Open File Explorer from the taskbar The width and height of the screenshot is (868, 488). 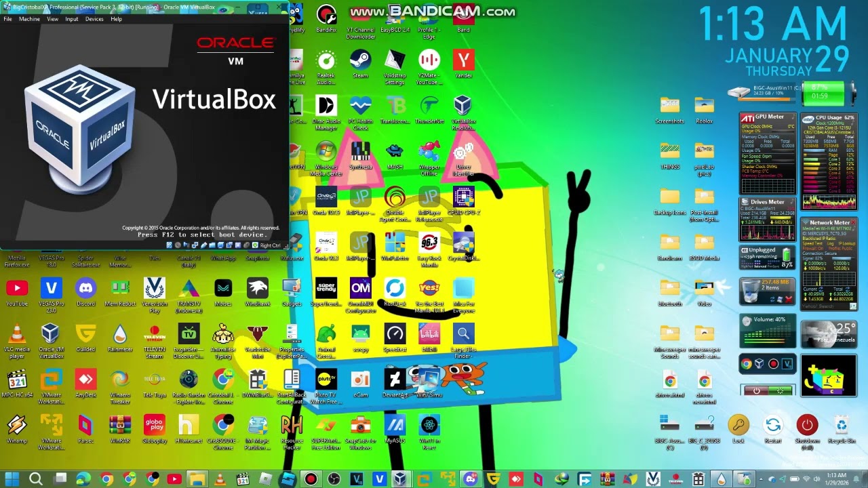197,479
